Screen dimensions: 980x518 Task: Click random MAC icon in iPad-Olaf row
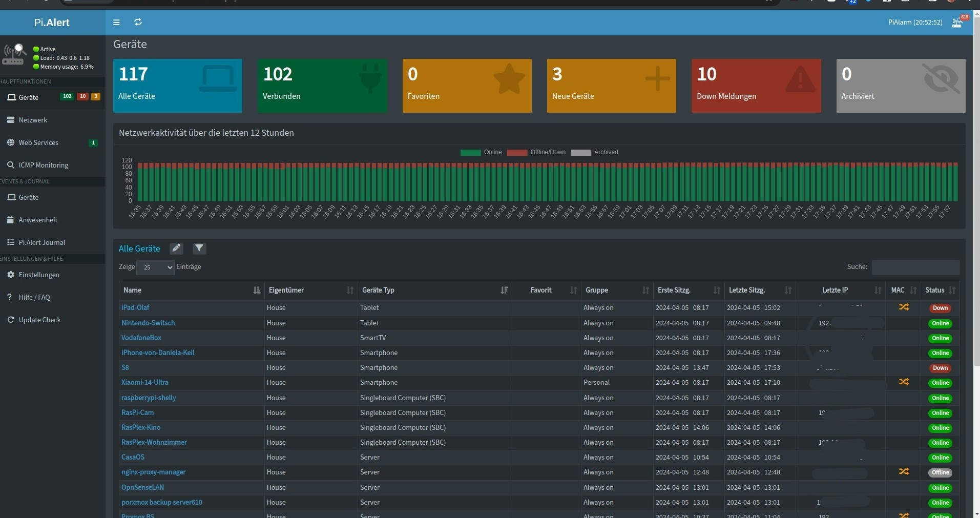point(904,307)
